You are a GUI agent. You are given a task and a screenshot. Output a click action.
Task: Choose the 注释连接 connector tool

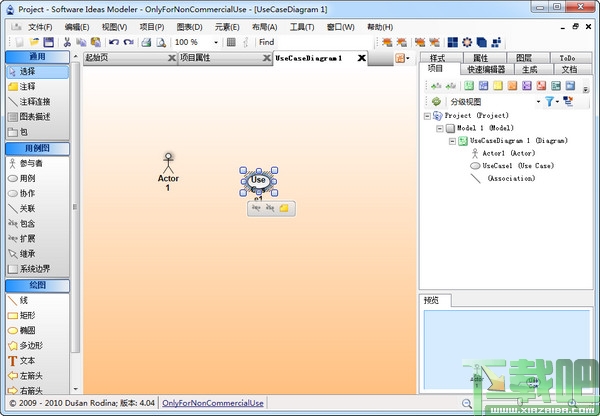pos(37,102)
